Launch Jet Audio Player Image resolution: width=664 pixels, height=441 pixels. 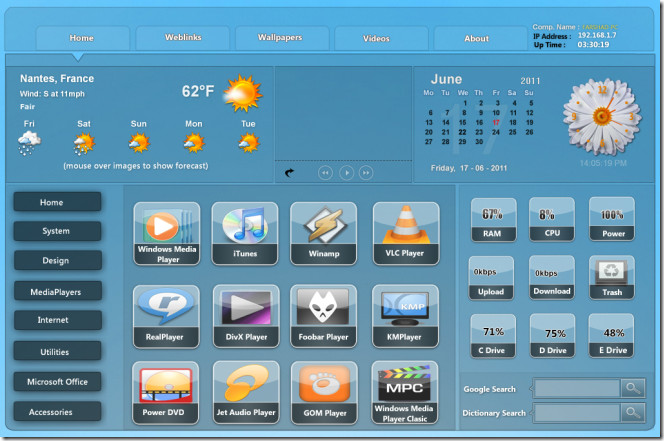246,393
